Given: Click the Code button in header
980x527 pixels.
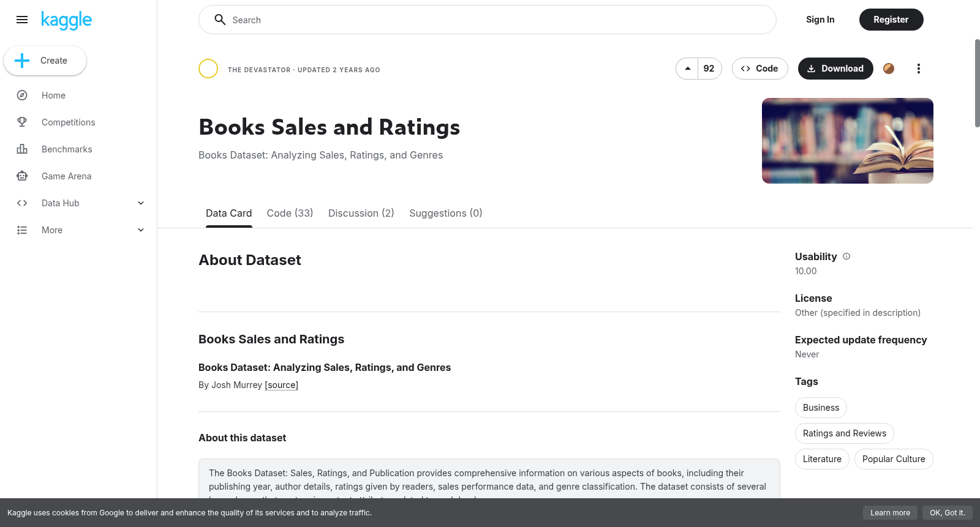Looking at the screenshot, I should [759, 69].
